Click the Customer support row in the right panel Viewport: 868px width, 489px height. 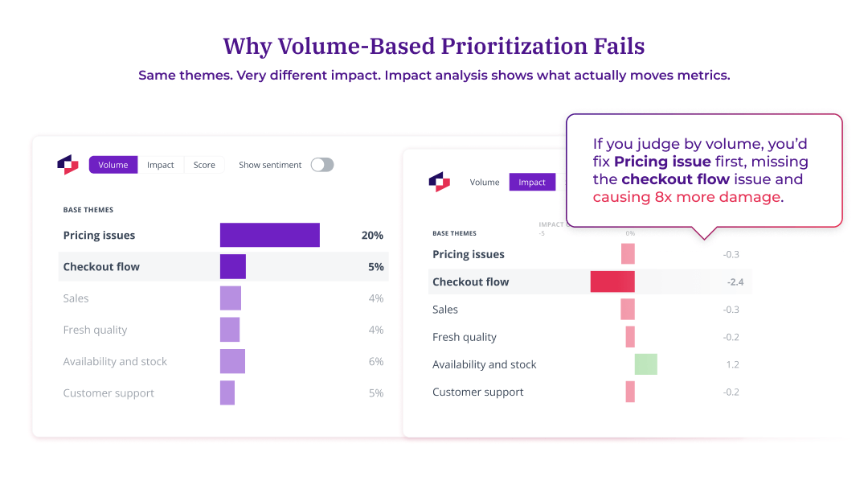[x=478, y=392]
